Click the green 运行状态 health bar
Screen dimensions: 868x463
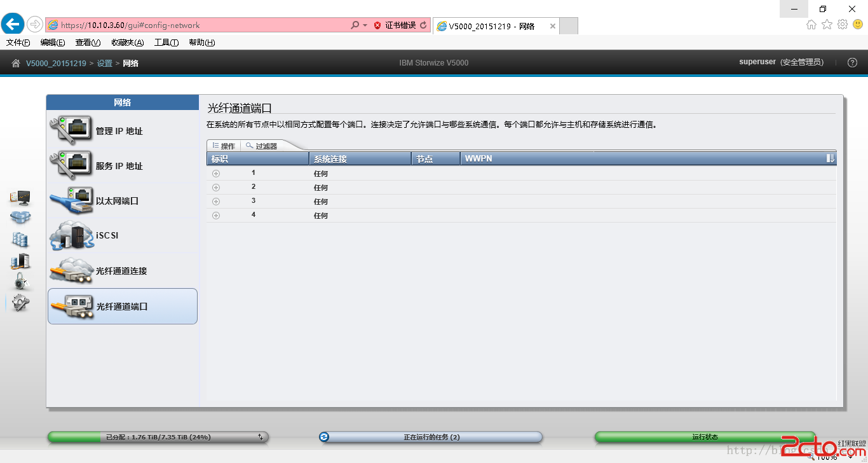click(705, 437)
